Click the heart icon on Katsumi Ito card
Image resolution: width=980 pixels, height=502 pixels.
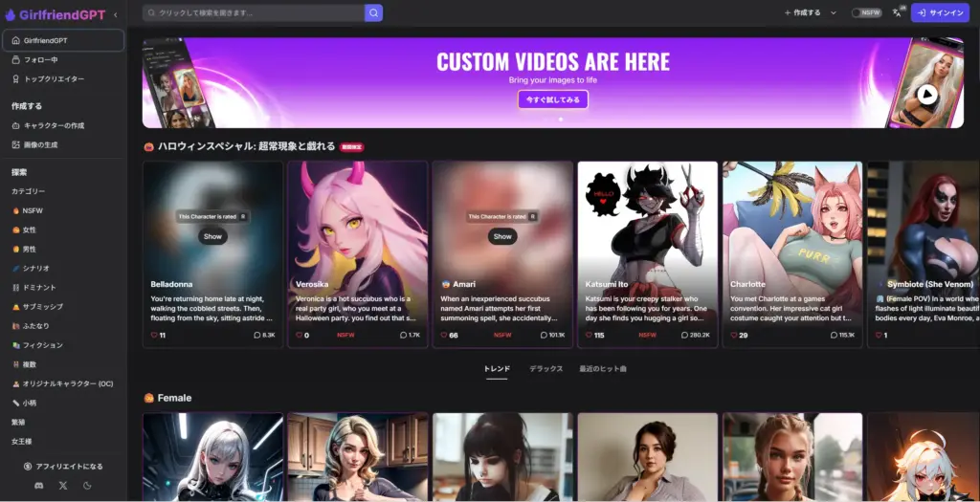590,336
